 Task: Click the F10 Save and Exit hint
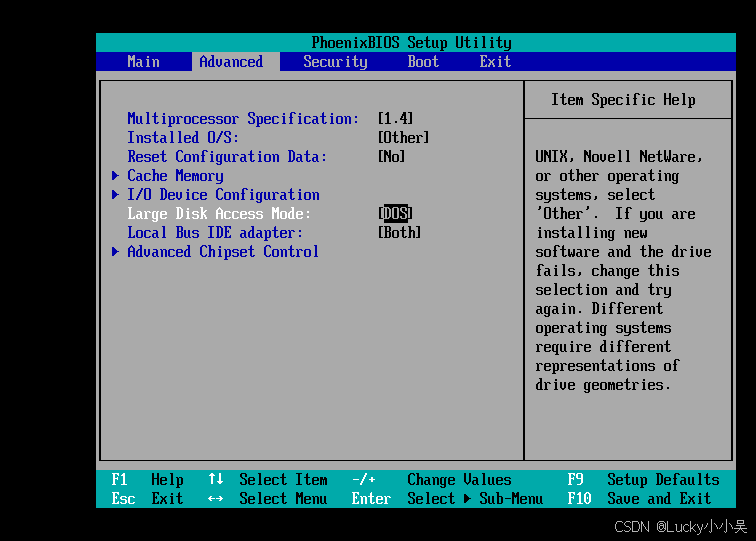pyautogui.click(x=639, y=498)
